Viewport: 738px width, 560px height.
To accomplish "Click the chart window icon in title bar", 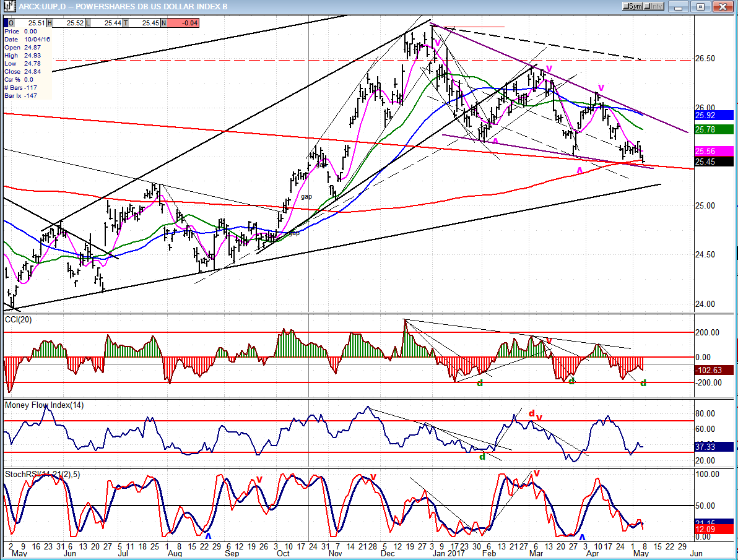I will click(9, 6).
